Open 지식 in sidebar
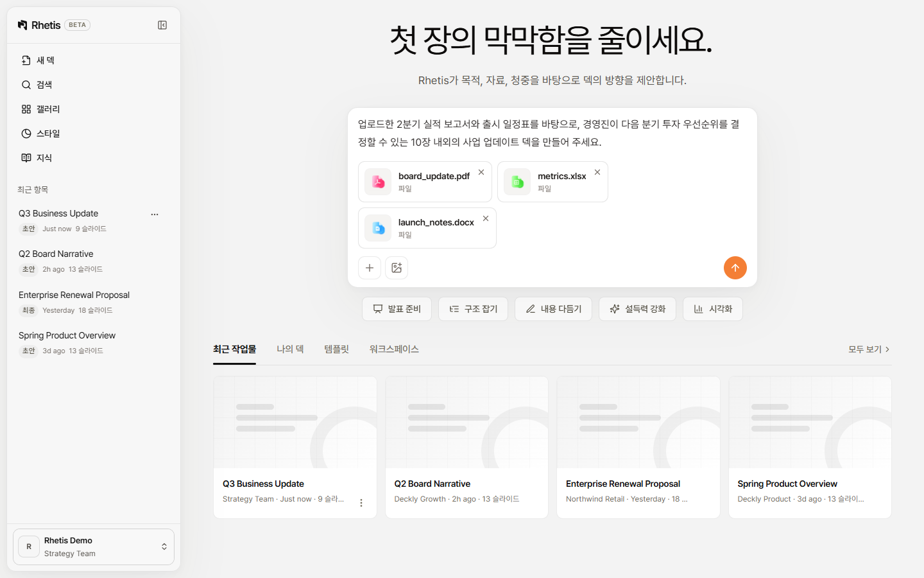The height and width of the screenshot is (578, 924). (94, 158)
